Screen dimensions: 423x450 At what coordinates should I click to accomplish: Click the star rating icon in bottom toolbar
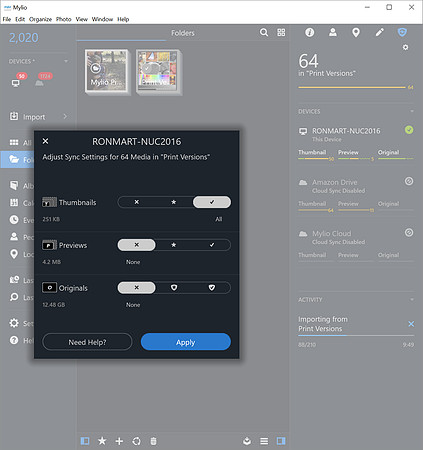pos(102,441)
